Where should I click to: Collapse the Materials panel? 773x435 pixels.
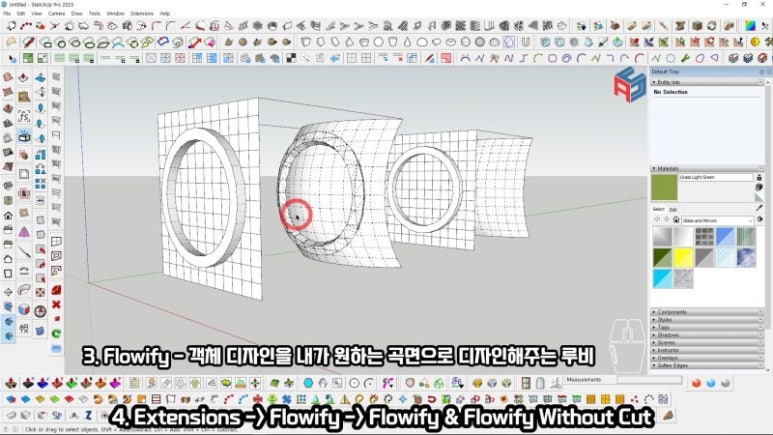707,169
